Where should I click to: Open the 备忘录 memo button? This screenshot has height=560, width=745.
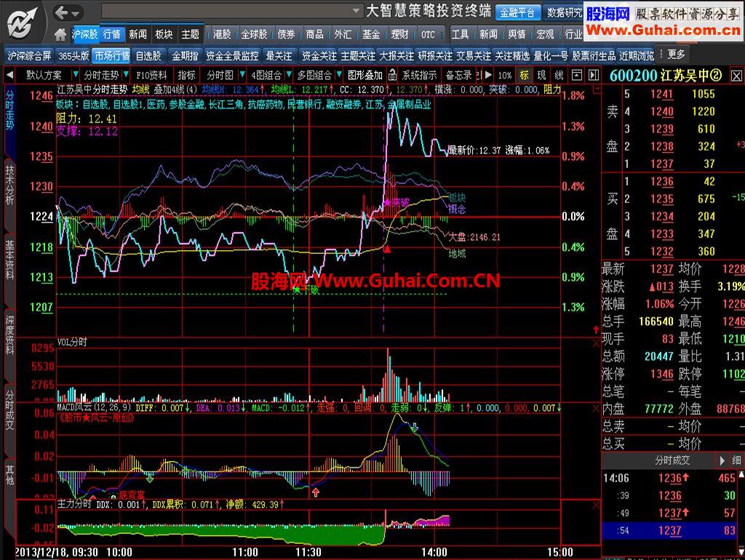pyautogui.click(x=459, y=75)
